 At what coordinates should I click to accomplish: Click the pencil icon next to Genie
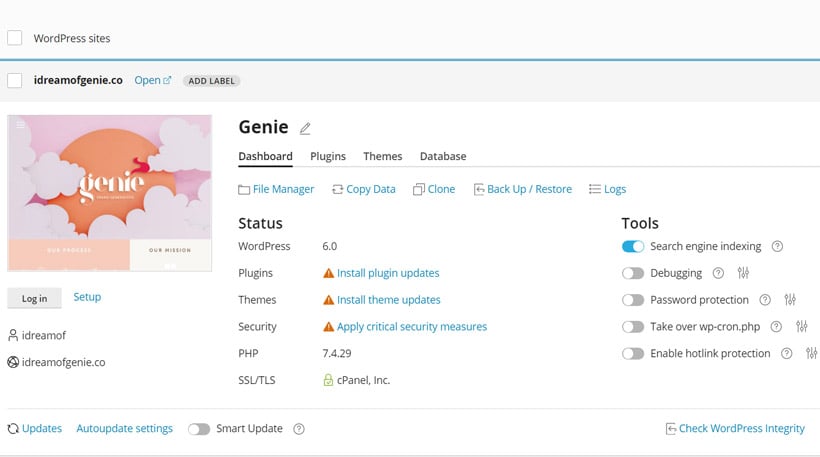(x=305, y=128)
